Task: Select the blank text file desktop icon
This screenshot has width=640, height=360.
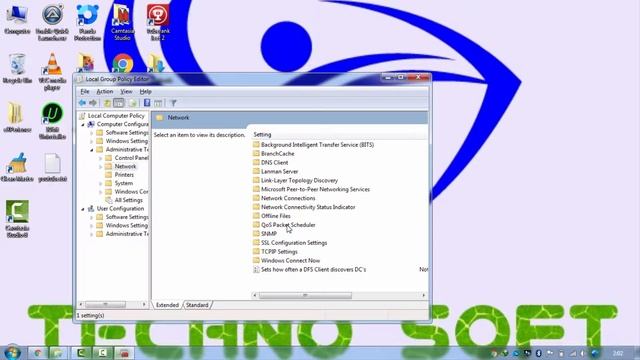Action: pyautogui.click(x=52, y=167)
